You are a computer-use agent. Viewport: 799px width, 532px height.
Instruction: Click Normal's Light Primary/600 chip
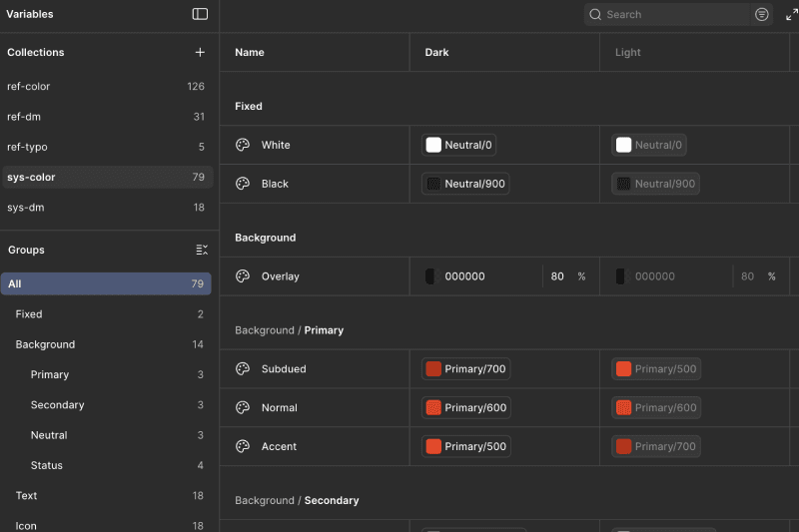tap(656, 408)
